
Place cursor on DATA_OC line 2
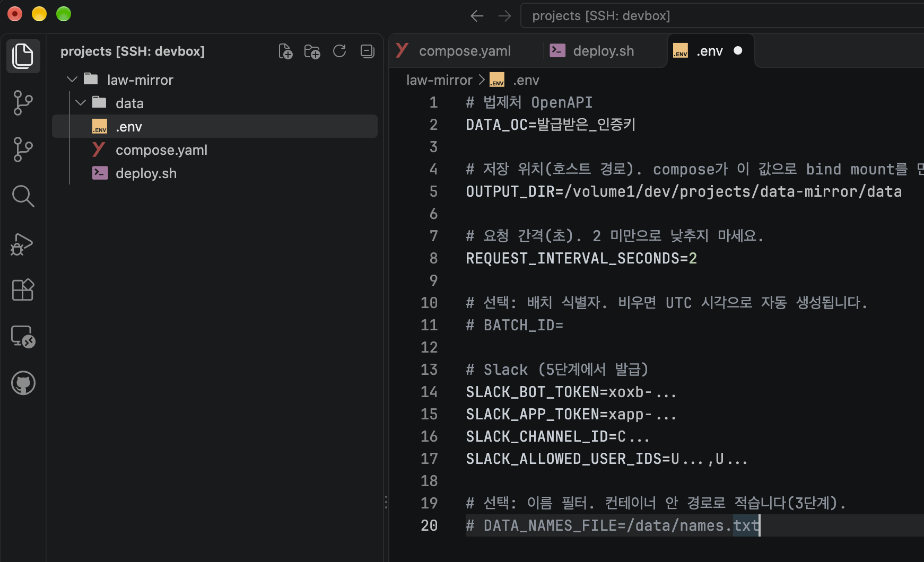point(551,125)
